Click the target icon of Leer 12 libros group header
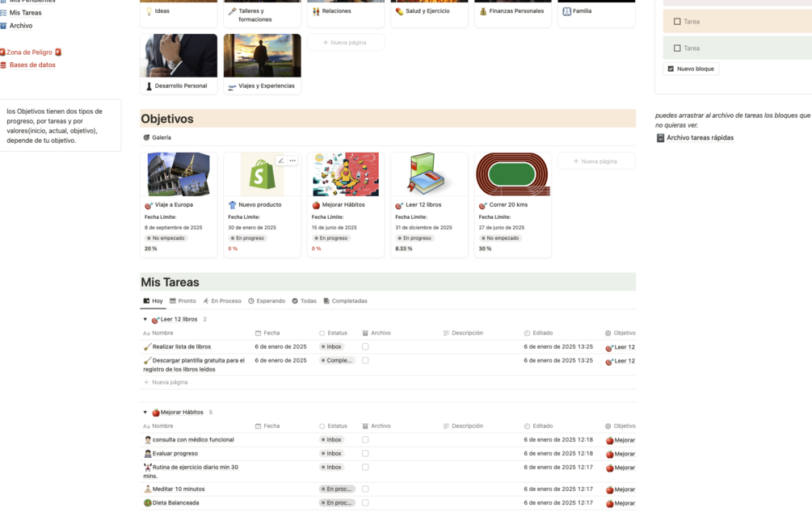This screenshot has height=512, width=812. [x=155, y=320]
